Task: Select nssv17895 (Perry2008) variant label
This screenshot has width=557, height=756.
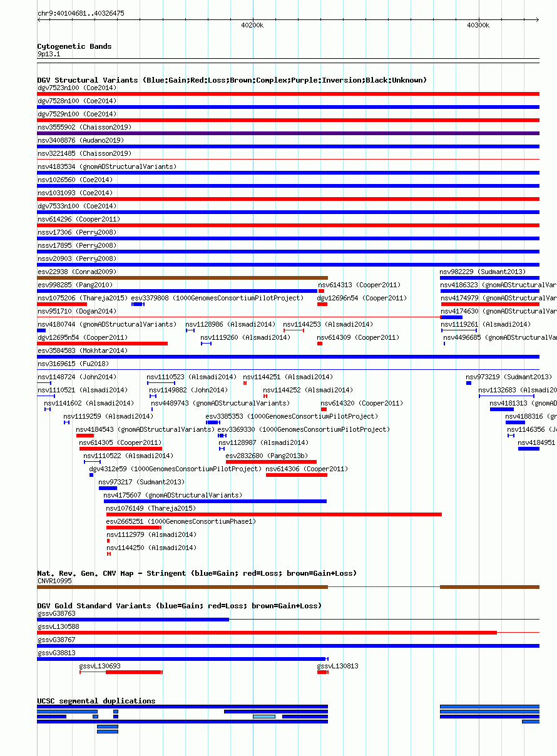Action: [x=77, y=245]
